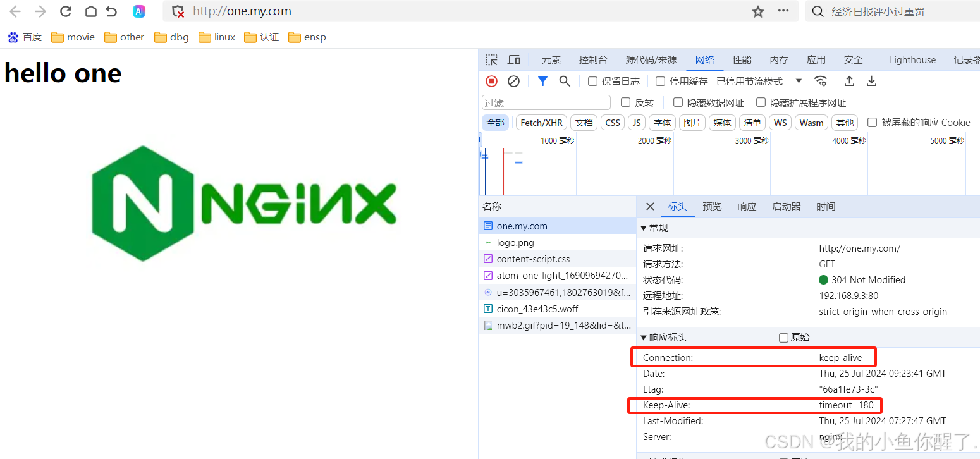Reload the page with the refresh icon
980x459 pixels.
point(66,11)
